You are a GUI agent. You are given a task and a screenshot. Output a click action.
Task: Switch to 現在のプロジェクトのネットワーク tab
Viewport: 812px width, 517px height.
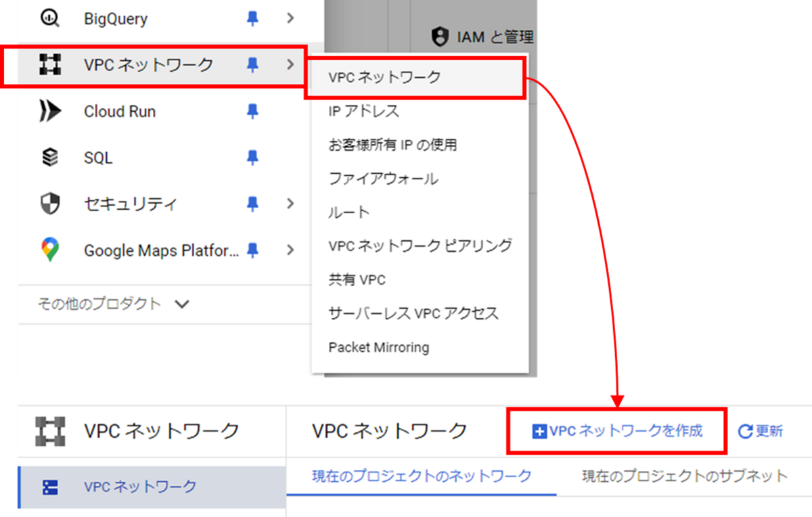(422, 476)
